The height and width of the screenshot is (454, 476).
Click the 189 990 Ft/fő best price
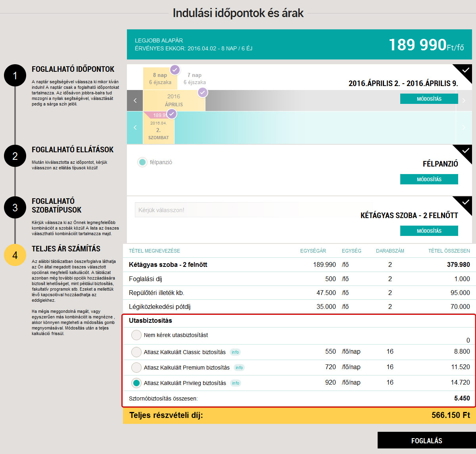[x=426, y=45]
